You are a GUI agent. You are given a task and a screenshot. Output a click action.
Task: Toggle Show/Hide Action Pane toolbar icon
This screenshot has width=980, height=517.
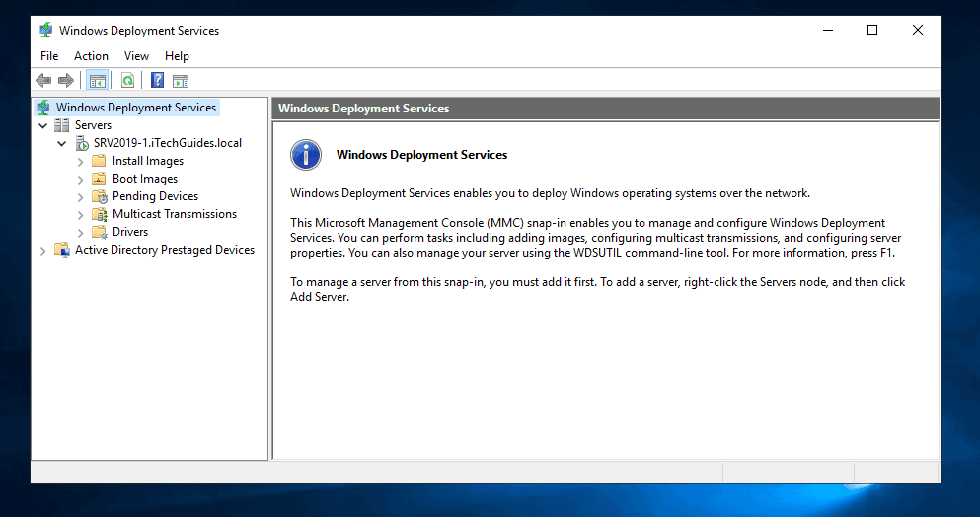pos(181,81)
